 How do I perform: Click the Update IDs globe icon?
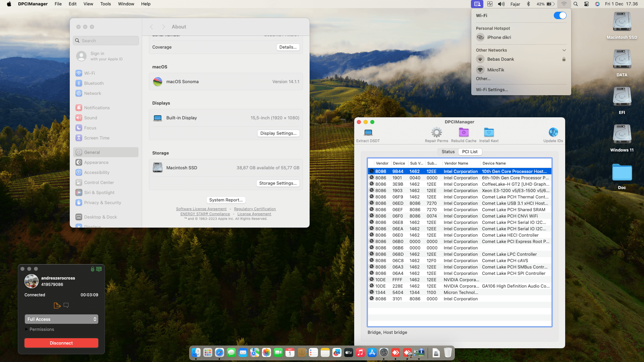tap(553, 132)
